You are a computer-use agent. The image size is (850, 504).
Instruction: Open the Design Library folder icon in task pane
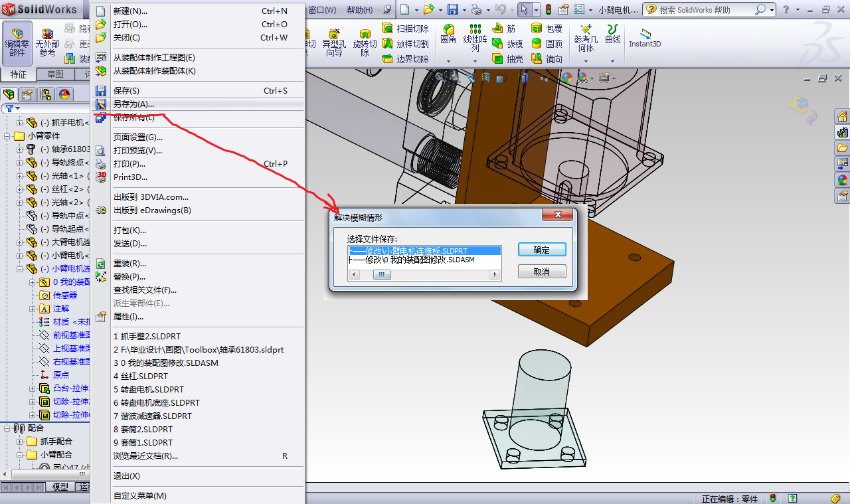[x=842, y=147]
